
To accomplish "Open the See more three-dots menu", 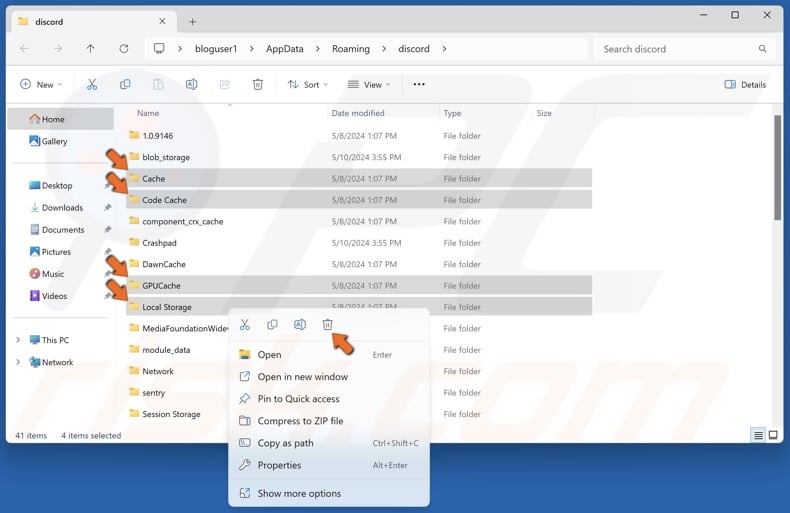I will 419,85.
